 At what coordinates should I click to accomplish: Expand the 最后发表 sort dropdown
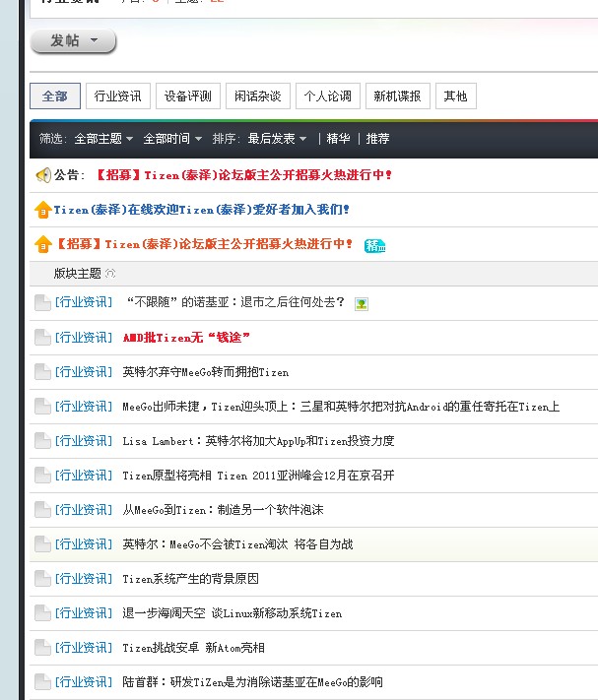coord(278,139)
